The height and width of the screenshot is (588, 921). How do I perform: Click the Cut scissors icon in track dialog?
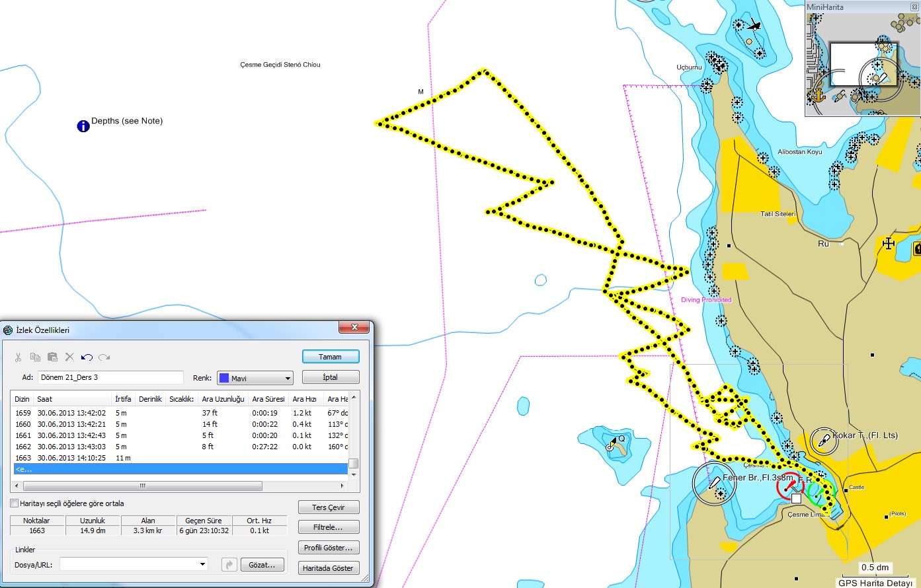pos(18,357)
